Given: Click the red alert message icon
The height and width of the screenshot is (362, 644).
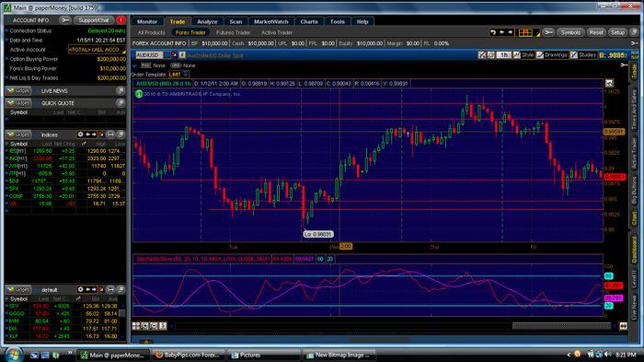Looking at the screenshot, I should pyautogui.click(x=121, y=20).
